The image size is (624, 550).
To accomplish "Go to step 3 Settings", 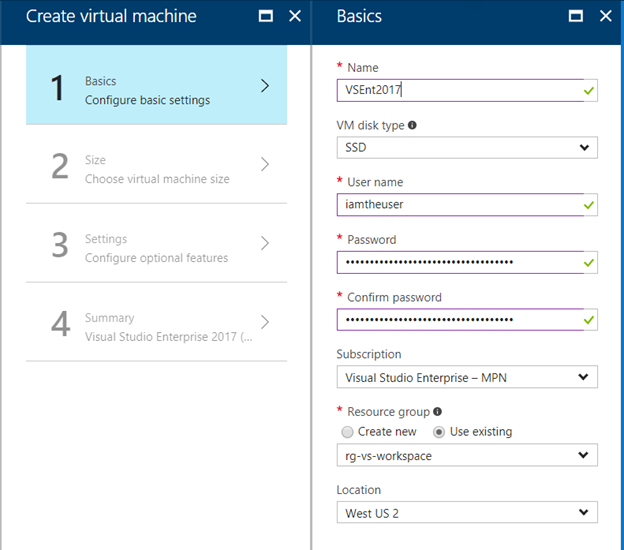I will [x=156, y=247].
